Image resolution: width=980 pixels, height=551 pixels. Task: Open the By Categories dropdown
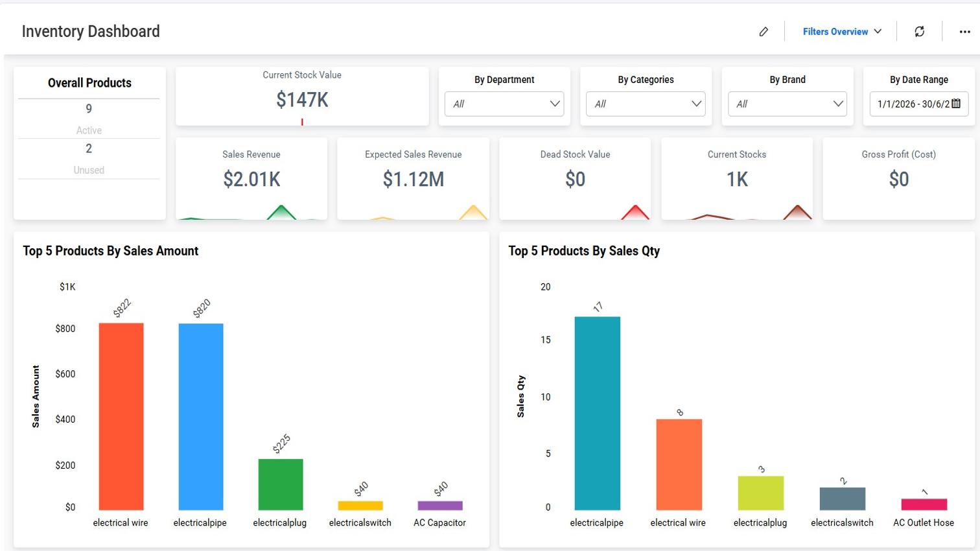[x=646, y=104]
